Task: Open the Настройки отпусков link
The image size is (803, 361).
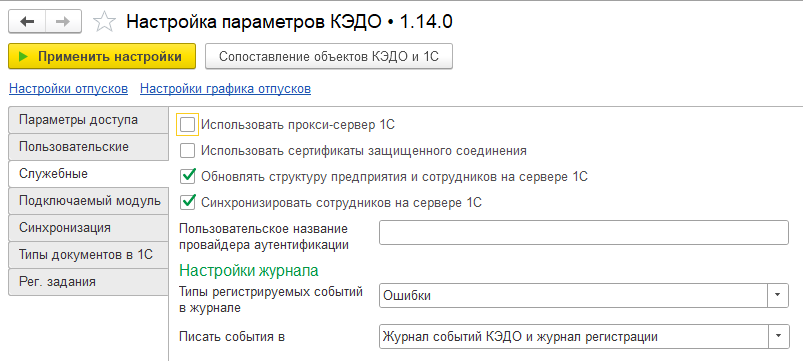Action: click(69, 89)
